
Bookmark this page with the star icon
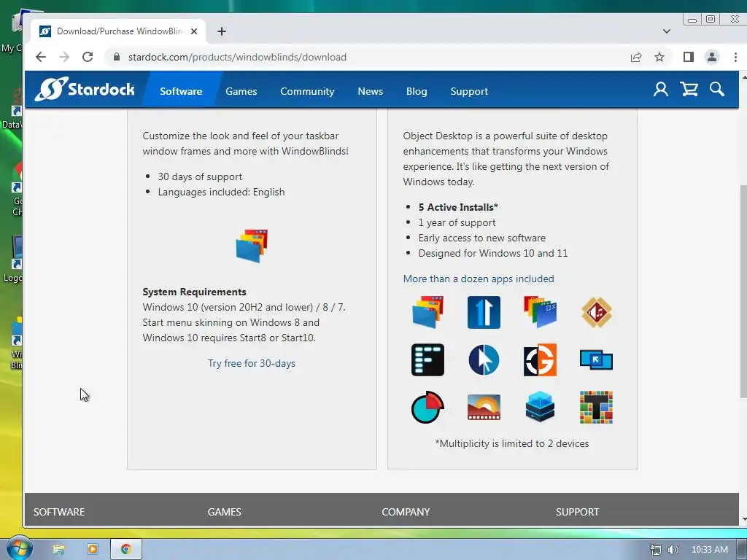(659, 57)
